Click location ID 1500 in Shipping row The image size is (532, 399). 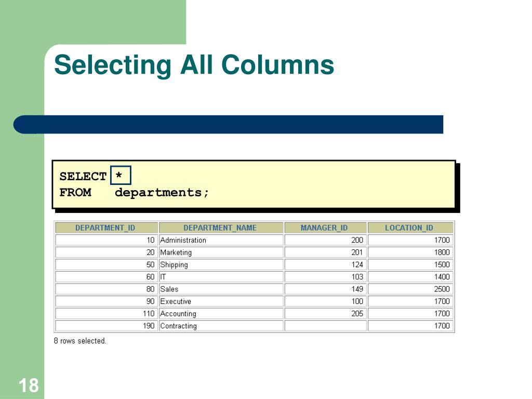(410, 264)
